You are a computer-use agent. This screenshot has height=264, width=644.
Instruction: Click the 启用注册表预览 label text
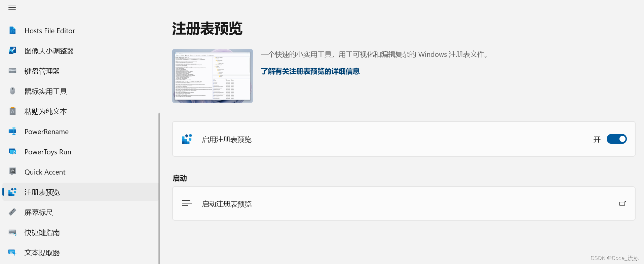tap(227, 139)
